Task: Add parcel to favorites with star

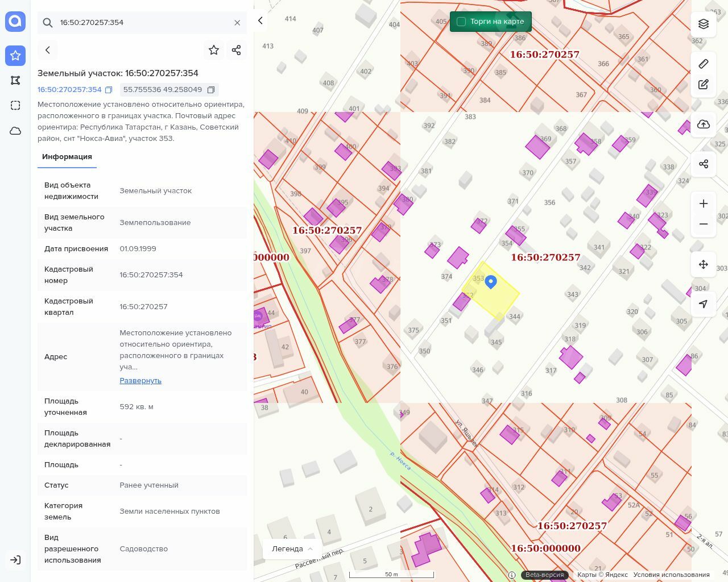Action: 214,50
